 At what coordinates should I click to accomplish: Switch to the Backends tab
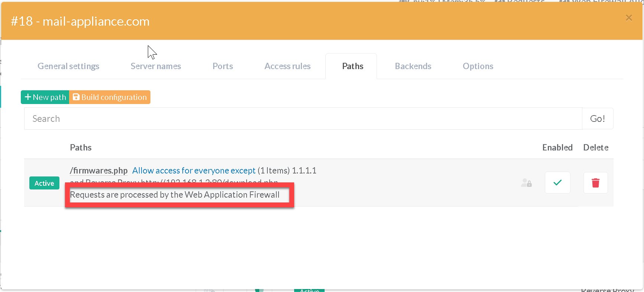click(413, 66)
